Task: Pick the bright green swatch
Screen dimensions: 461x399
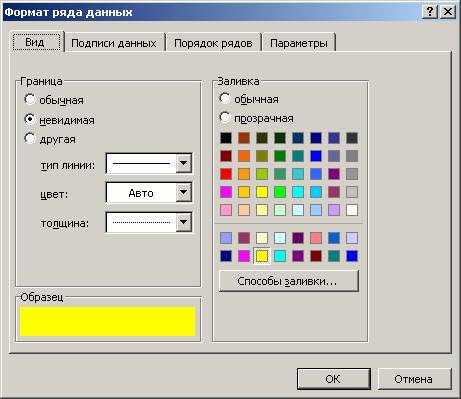Action: pos(280,192)
